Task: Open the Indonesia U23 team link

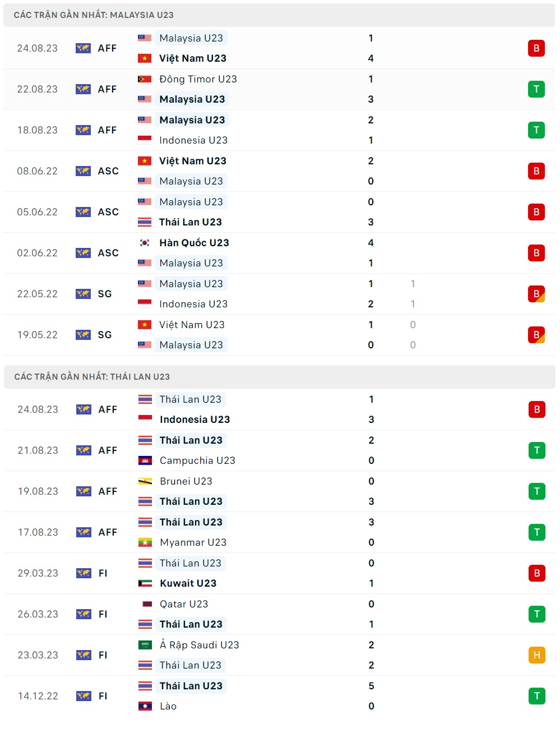Action: click(195, 419)
